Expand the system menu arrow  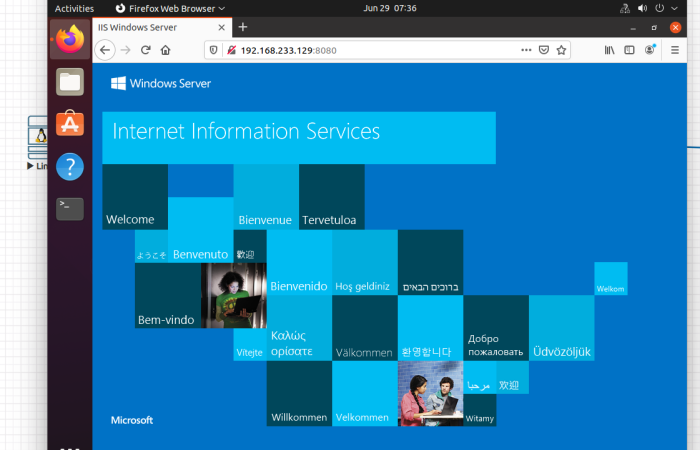click(675, 8)
